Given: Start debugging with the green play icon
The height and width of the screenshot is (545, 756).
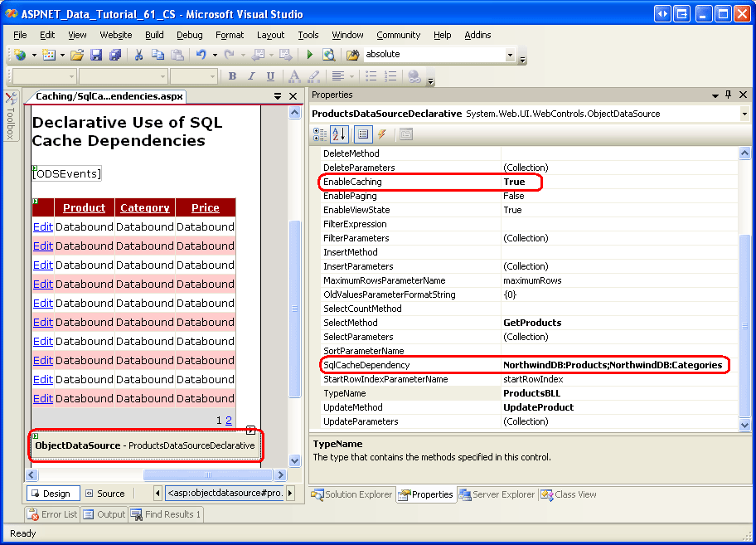Looking at the screenshot, I should tap(309, 55).
